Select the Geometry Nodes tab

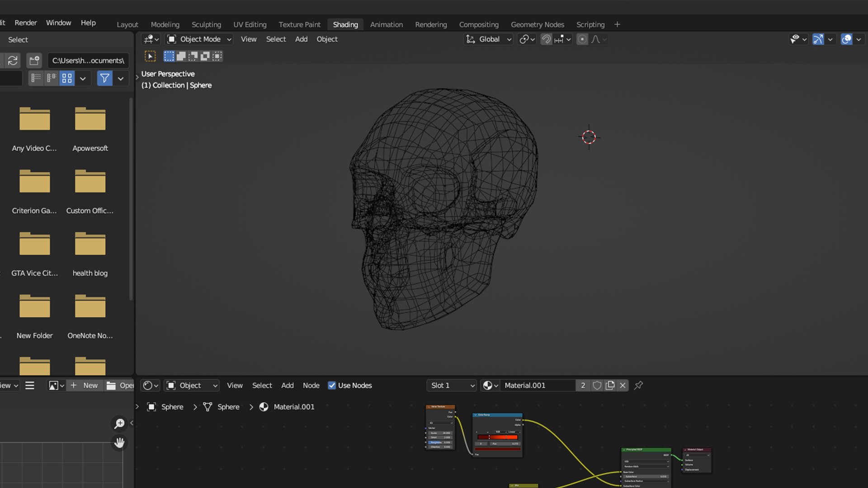pos(537,24)
